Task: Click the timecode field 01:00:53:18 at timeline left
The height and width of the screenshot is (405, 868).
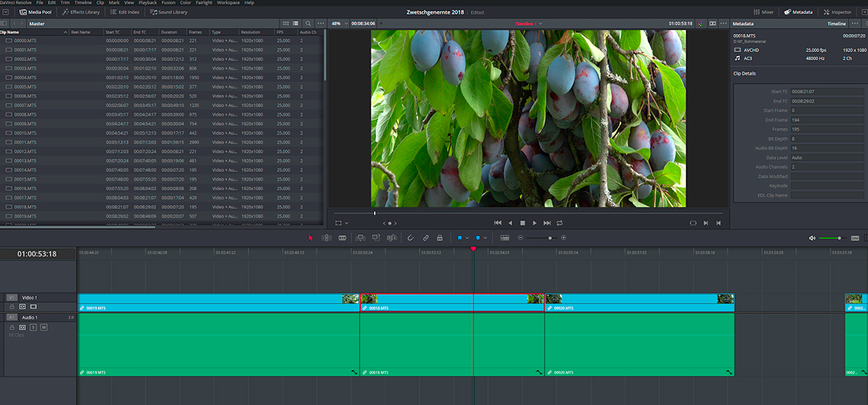Action: point(37,254)
